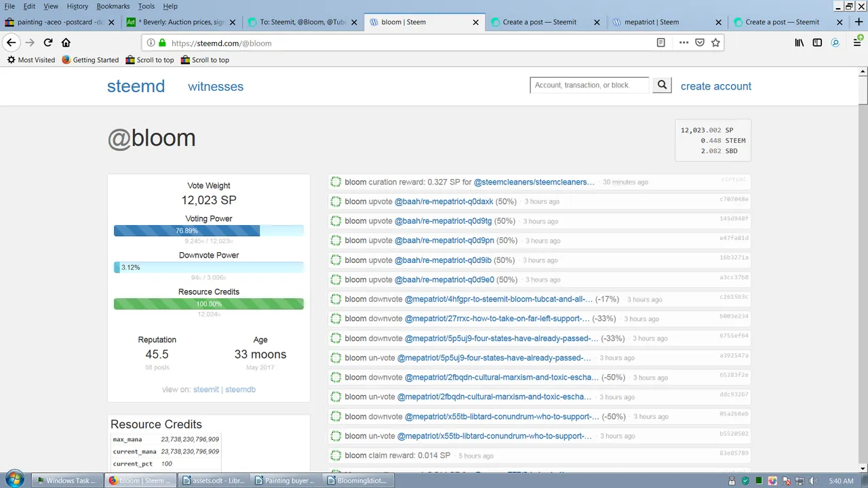The image size is (868, 488).
Task: Switch to Windows Task Manager taskbar button
Action: pyautogui.click(x=68, y=481)
